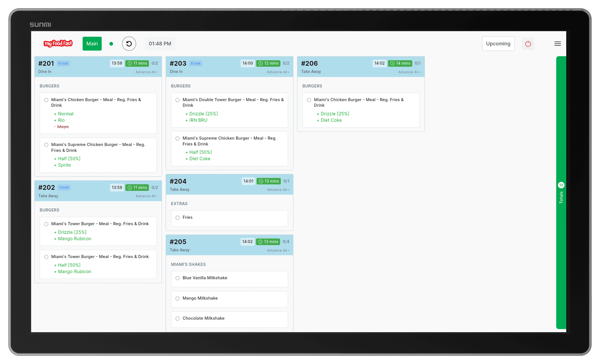Image resolution: width=600 pixels, height=364 pixels.
Task: Click the Kiosk tag on order #202
Action: point(64,188)
